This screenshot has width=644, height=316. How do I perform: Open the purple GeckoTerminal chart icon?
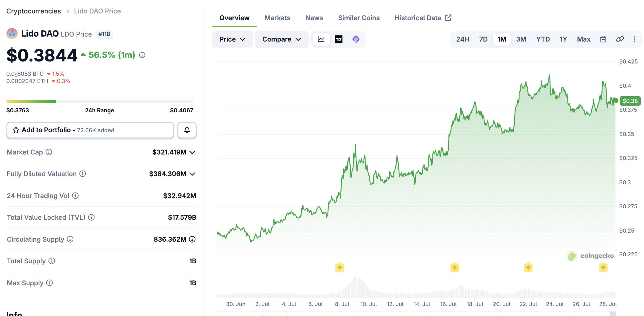[x=356, y=39]
